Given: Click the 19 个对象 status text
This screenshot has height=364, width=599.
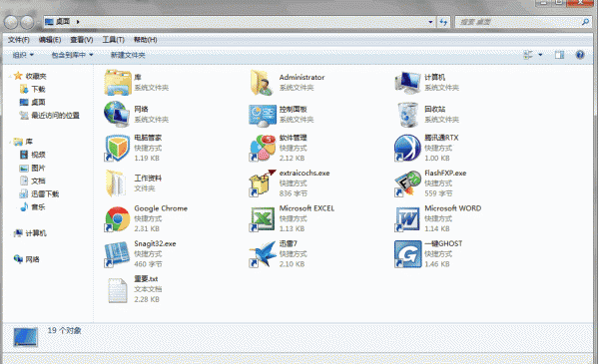Looking at the screenshot, I should point(64,330).
